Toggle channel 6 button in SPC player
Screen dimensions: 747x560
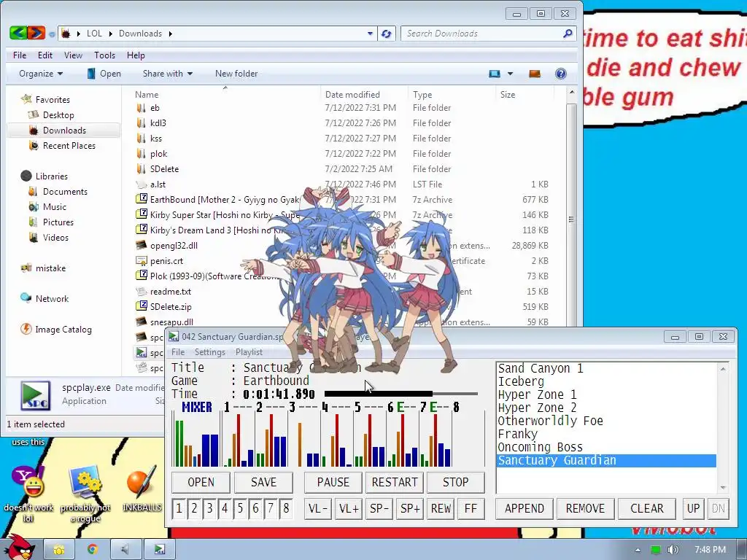click(255, 508)
